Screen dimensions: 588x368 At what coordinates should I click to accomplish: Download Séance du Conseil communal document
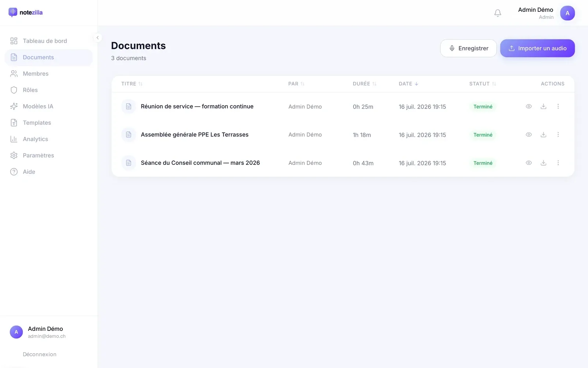[x=543, y=163]
